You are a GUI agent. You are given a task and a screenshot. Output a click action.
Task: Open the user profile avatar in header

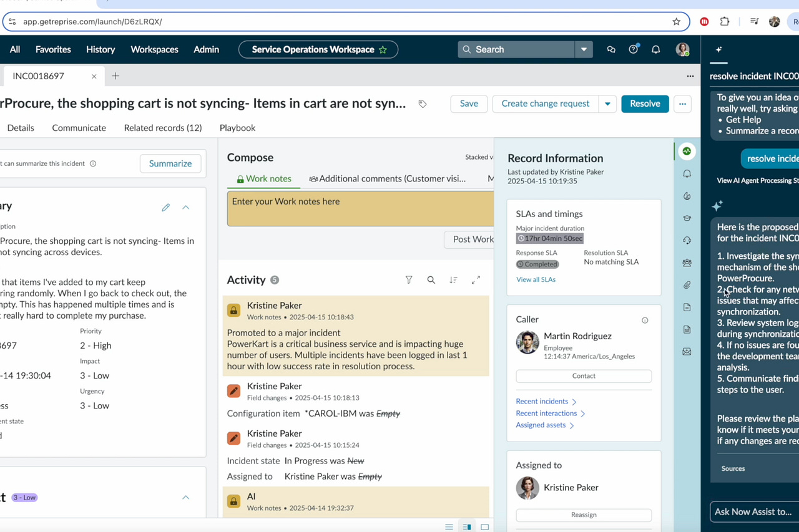pyautogui.click(x=683, y=50)
